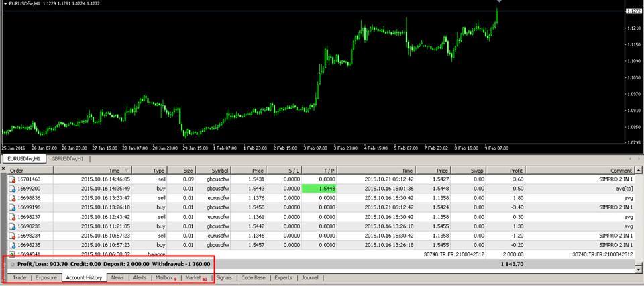
Task: Sort by the Symbol column header
Action: 213,170
